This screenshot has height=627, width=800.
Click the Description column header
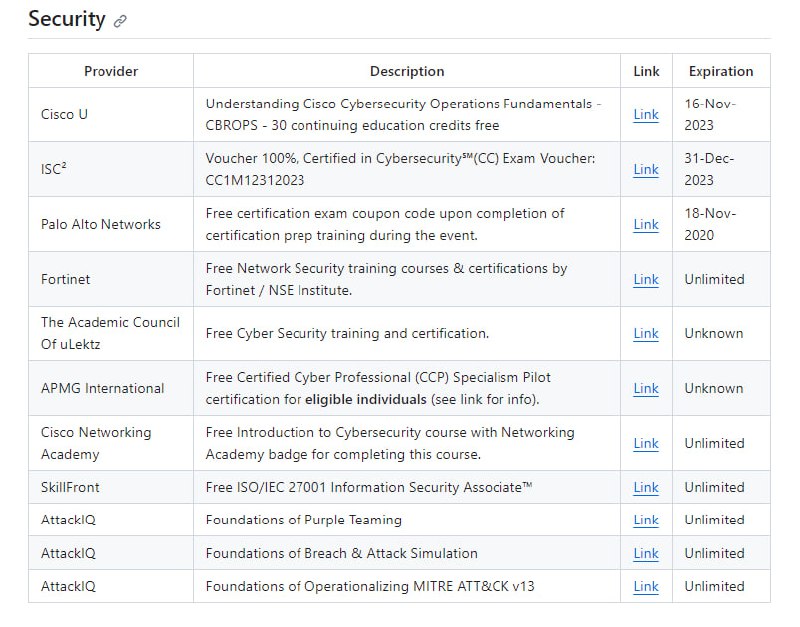[407, 71]
